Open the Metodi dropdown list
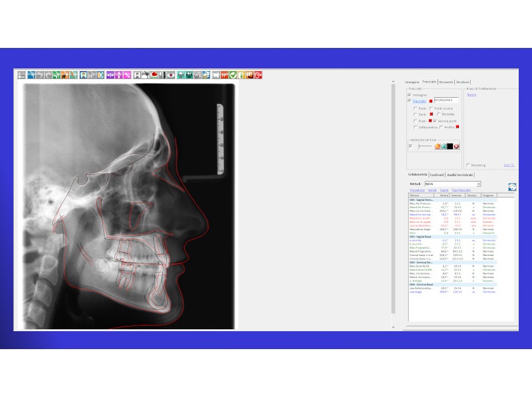This screenshot has width=532, height=399. click(x=479, y=184)
